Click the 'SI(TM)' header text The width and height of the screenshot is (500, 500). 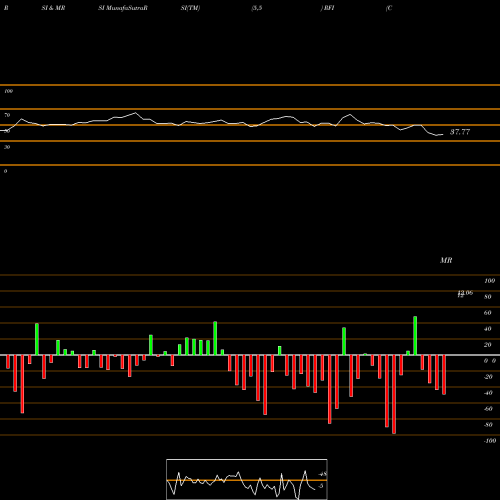(190, 8)
